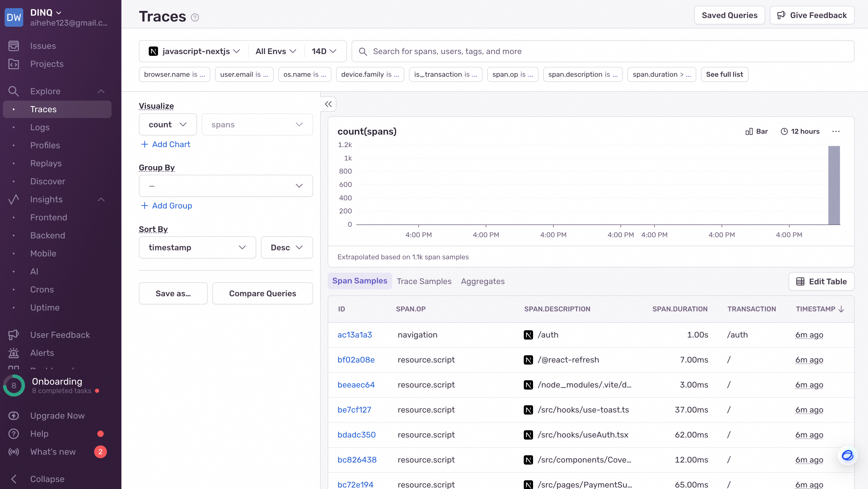
Task: Collapse the Explore section chevron
Action: click(x=101, y=91)
